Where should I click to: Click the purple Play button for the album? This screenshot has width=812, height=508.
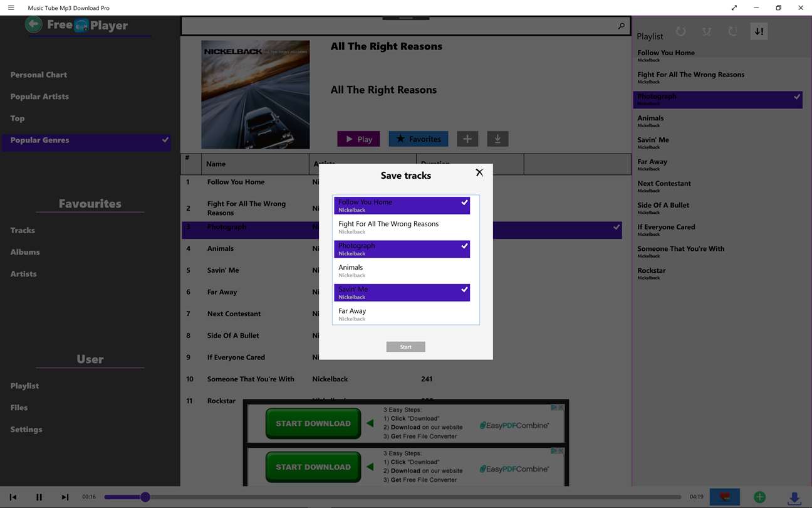[x=358, y=139]
